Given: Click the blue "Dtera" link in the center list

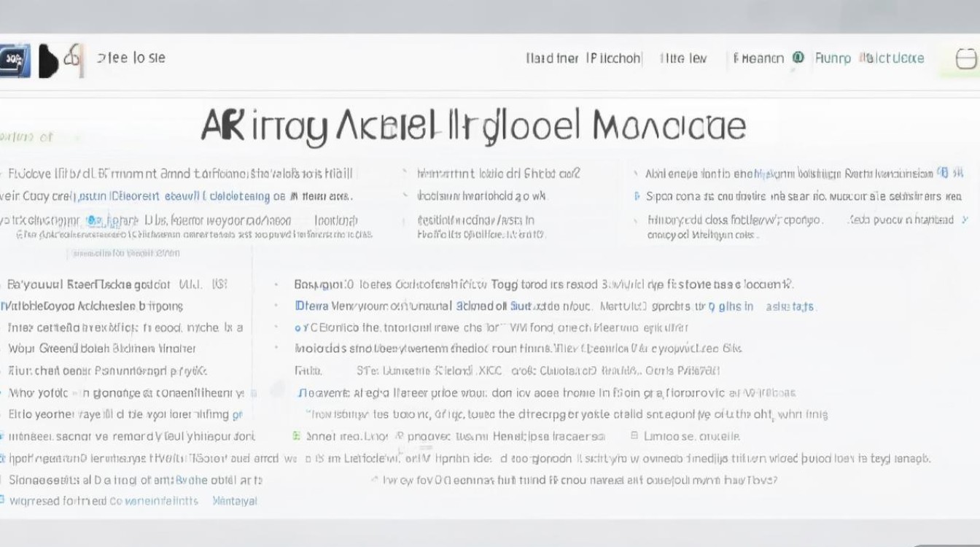Looking at the screenshot, I should [311, 306].
